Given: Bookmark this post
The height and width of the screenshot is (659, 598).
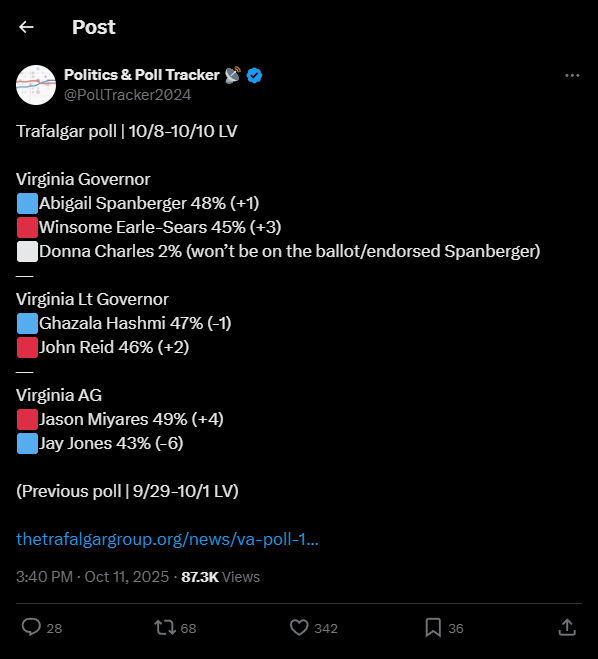Looking at the screenshot, I should click(x=433, y=627).
